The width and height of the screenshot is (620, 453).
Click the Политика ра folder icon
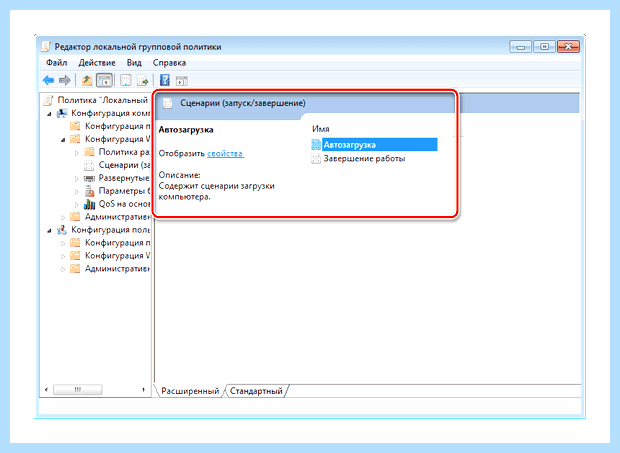click(x=89, y=152)
